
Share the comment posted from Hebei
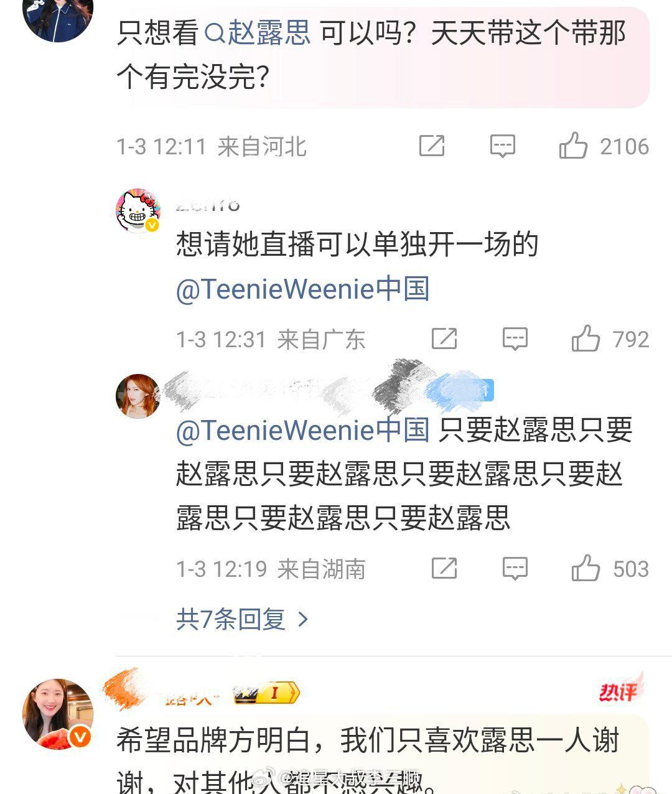[x=432, y=146]
